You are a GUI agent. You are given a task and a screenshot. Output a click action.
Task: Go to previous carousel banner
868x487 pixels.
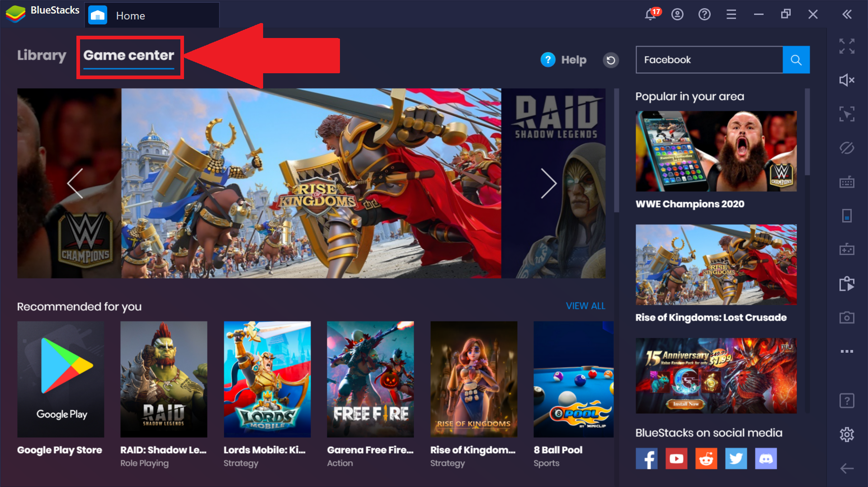pyautogui.click(x=75, y=183)
